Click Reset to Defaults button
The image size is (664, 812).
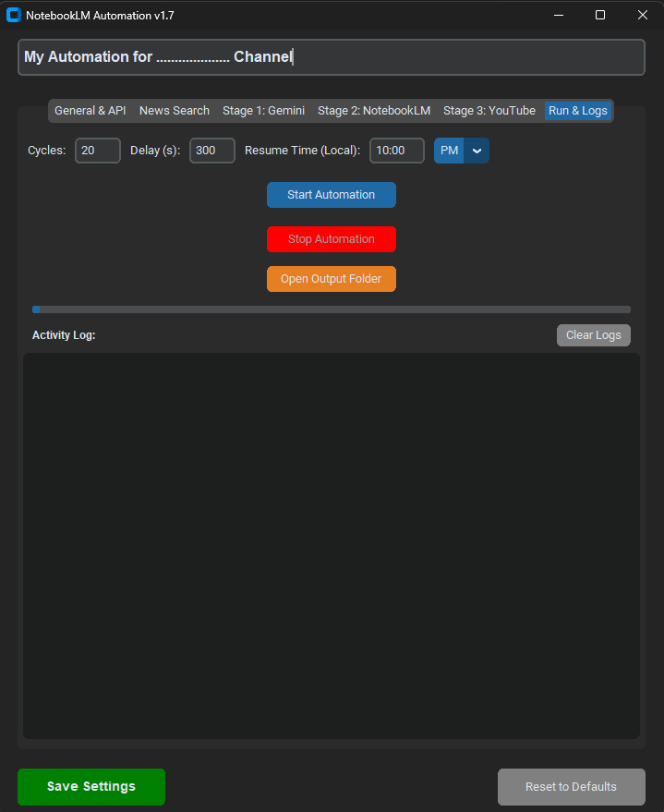coord(572,787)
